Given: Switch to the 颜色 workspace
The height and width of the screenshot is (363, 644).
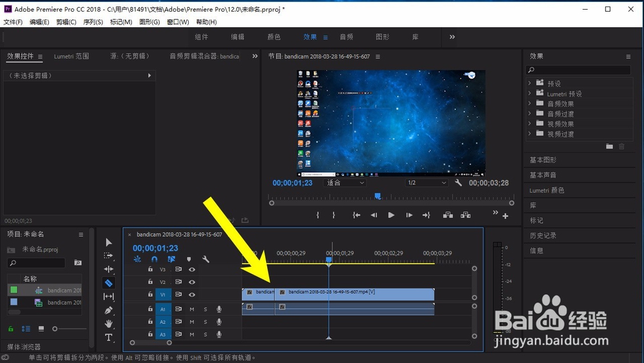Looking at the screenshot, I should pyautogui.click(x=274, y=37).
